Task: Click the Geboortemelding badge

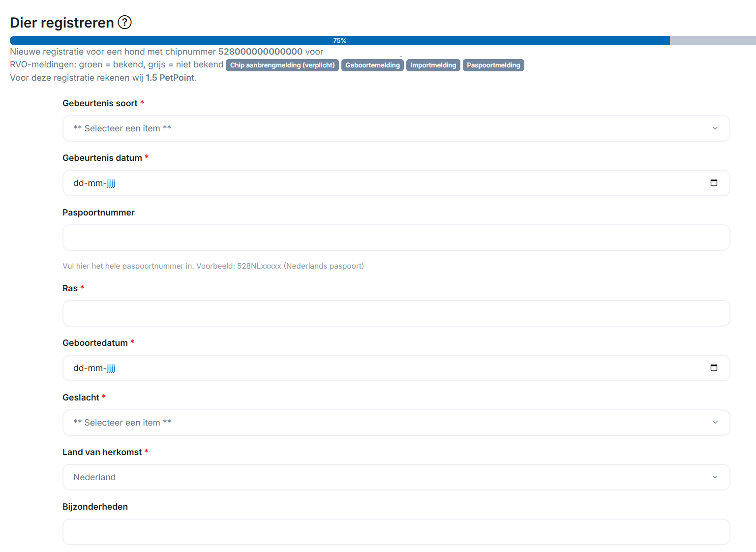Action: (x=372, y=65)
